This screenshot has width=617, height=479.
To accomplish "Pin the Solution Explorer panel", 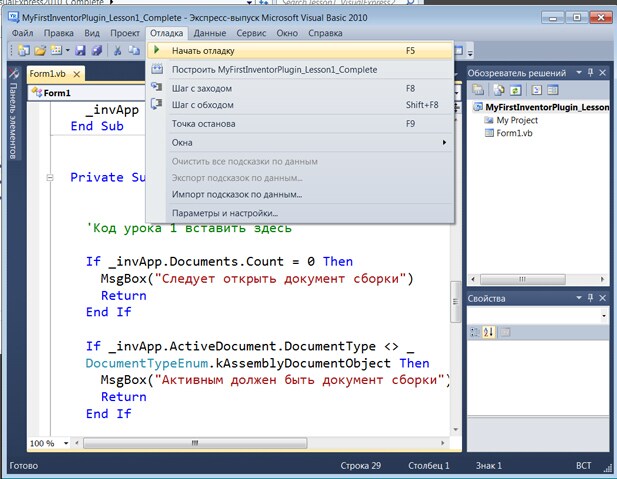I will (x=591, y=73).
